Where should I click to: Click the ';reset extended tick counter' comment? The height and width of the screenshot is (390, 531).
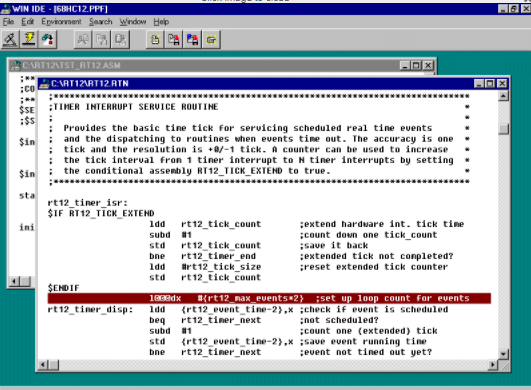pos(374,267)
